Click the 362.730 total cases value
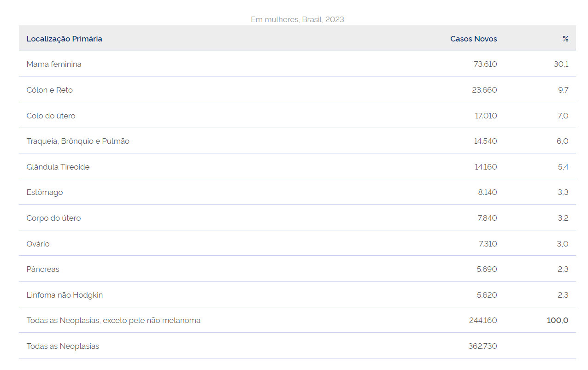Image resolution: width=588 pixels, height=370 pixels. [482, 346]
